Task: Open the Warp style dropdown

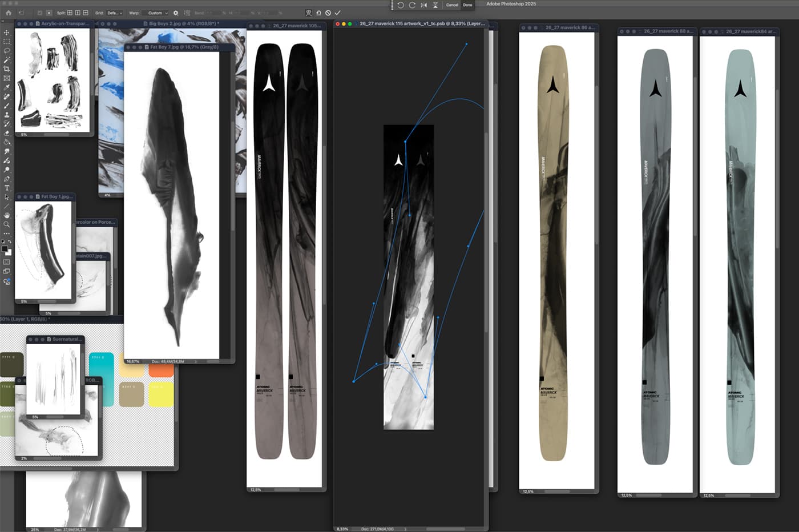Action: 156,13
